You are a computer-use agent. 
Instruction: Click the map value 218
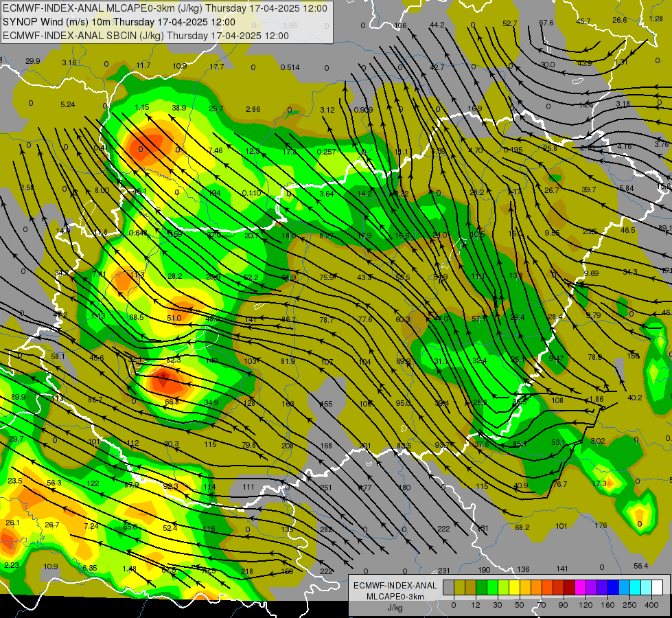(247, 571)
